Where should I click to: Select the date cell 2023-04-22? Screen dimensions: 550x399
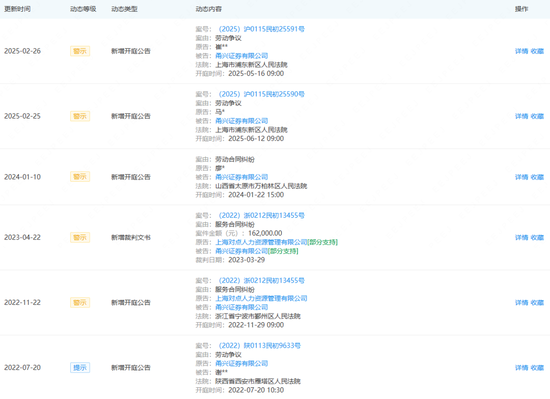pyautogui.click(x=22, y=238)
